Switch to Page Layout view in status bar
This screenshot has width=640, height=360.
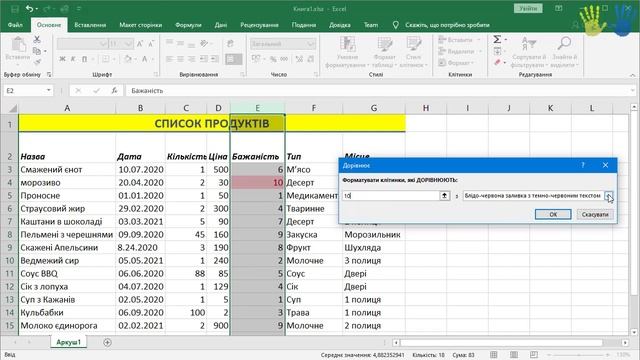(514, 355)
